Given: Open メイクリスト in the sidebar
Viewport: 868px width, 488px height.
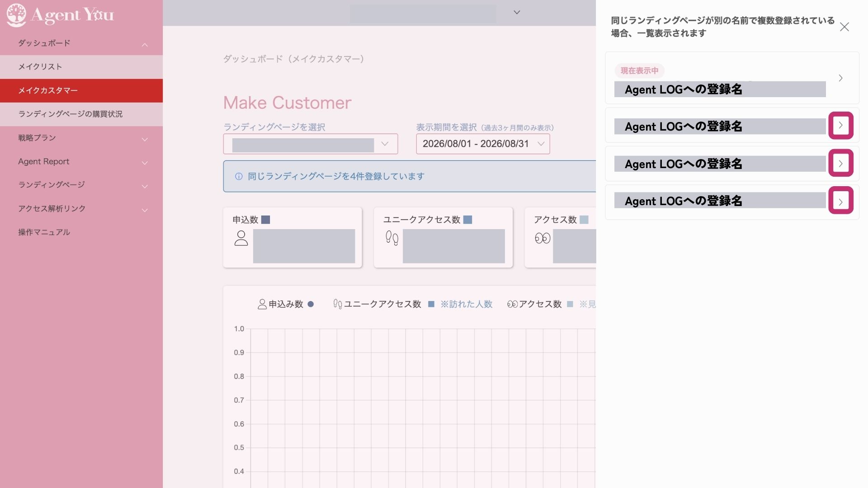Looking at the screenshot, I should pos(81,67).
